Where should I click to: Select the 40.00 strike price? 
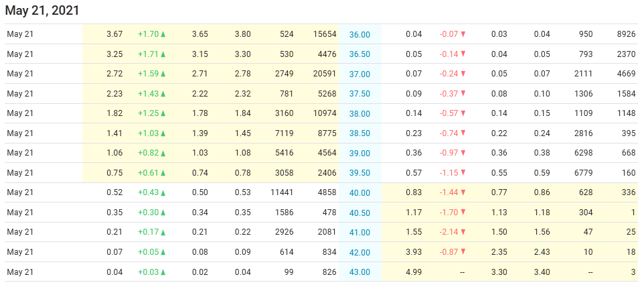359,193
